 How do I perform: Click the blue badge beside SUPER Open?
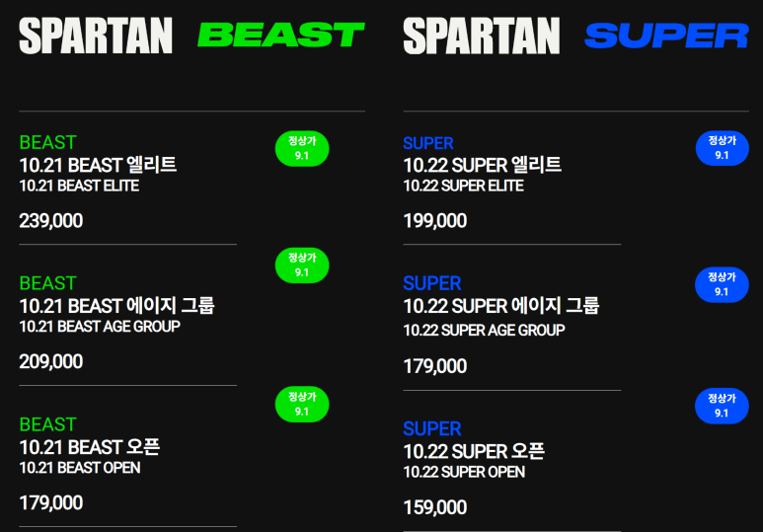[722, 406]
